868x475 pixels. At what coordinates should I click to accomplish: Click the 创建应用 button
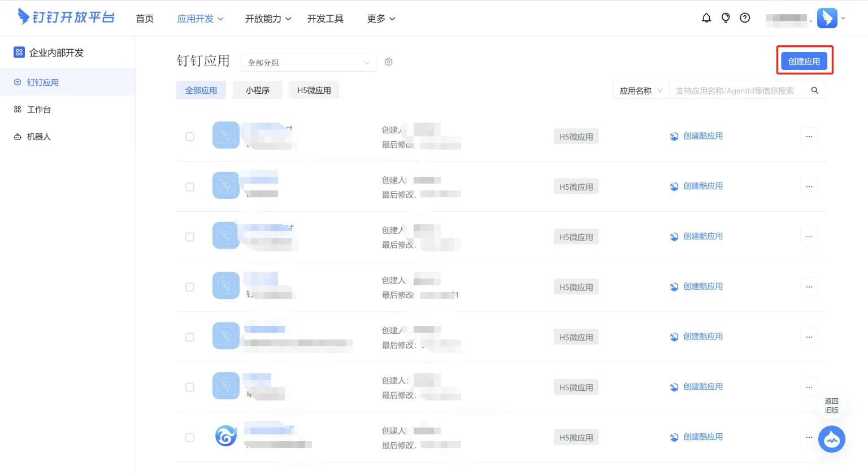click(x=804, y=61)
